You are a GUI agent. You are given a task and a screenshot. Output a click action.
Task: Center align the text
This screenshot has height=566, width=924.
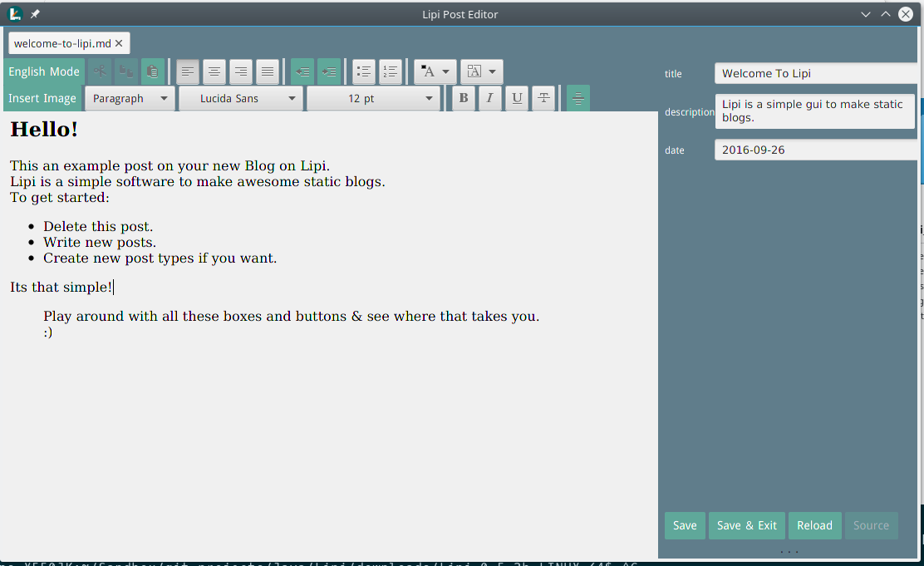click(x=214, y=72)
